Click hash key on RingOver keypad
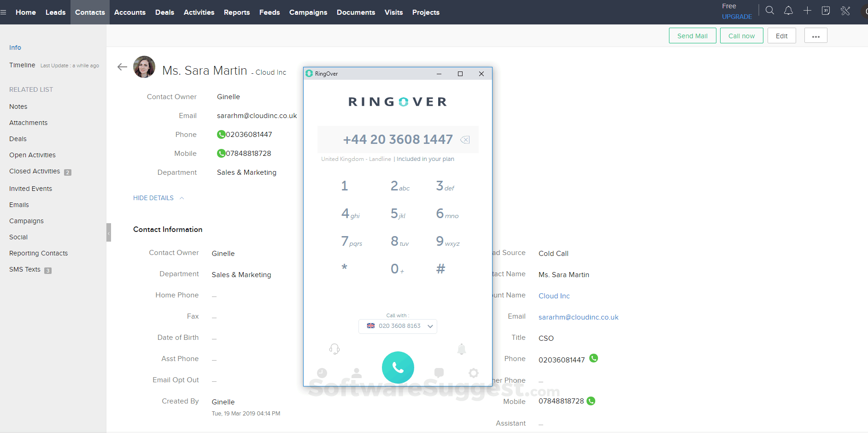The width and height of the screenshot is (868, 433). (x=441, y=269)
